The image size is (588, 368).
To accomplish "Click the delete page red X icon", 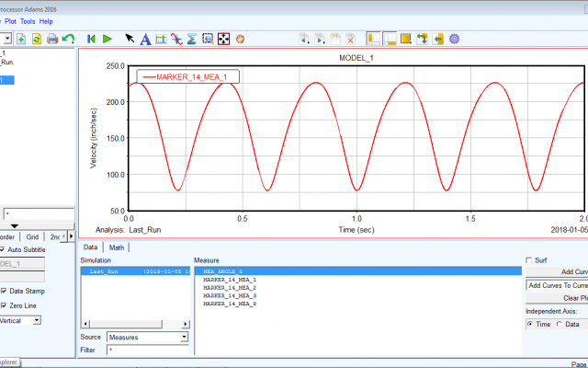I will tap(350, 39).
